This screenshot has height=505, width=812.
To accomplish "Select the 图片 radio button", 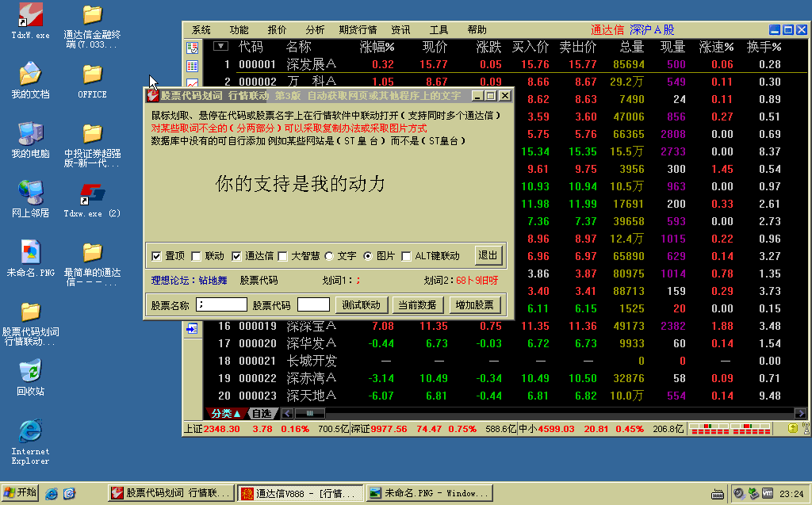I will coord(368,256).
